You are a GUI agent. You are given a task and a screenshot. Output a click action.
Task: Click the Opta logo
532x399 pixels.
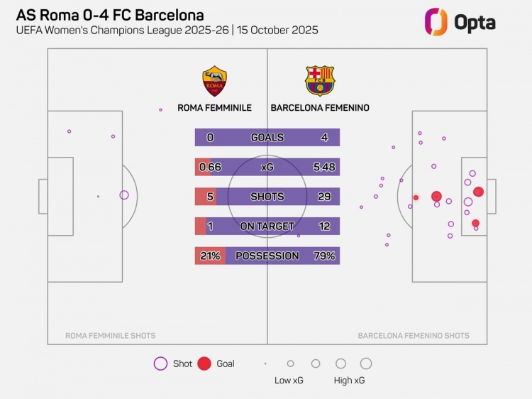coord(460,22)
